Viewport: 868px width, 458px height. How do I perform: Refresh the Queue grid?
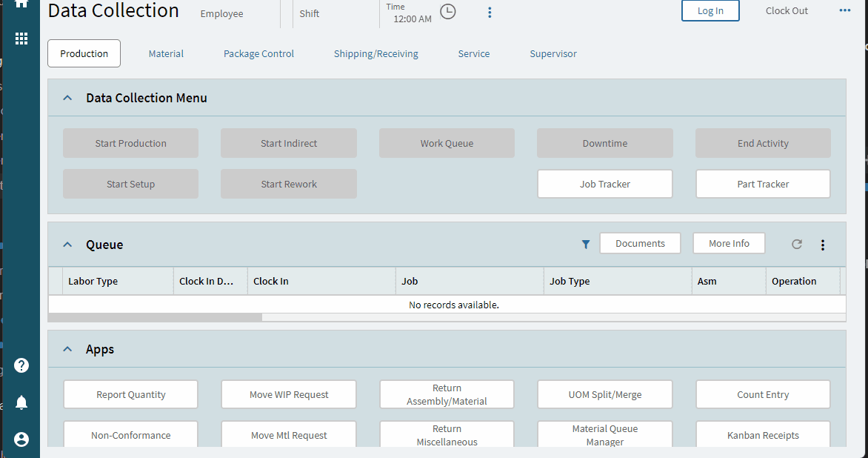797,245
